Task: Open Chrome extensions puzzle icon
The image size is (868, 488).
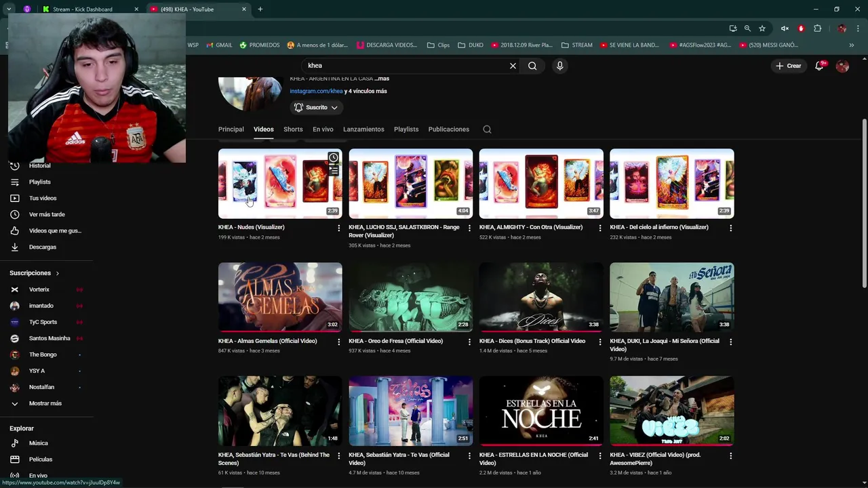Action: pos(817,28)
